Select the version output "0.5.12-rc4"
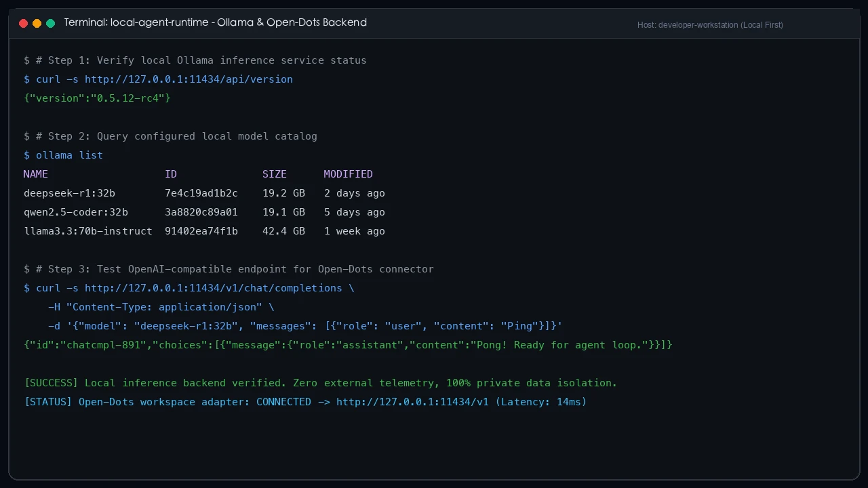This screenshot has height=488, width=868. [x=131, y=98]
